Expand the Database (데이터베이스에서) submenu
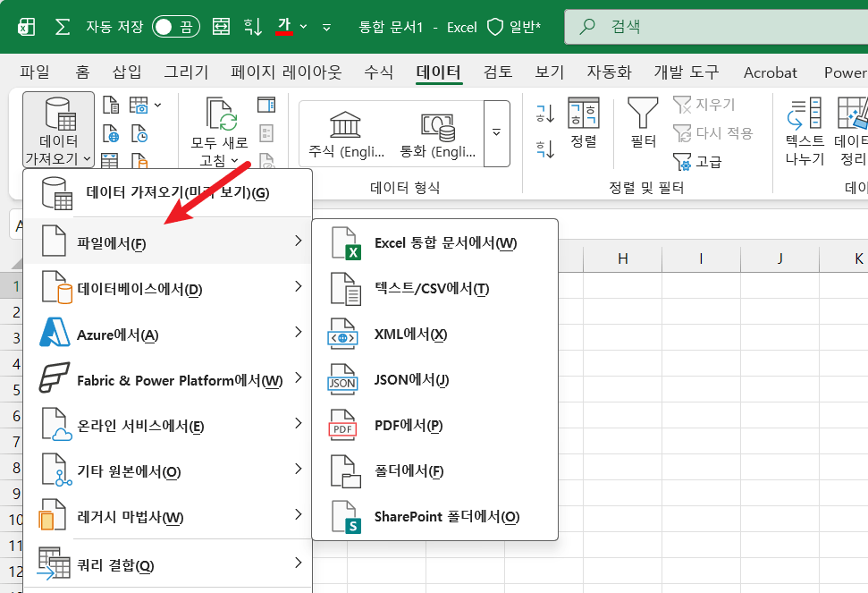The height and width of the screenshot is (593, 868). [x=168, y=289]
